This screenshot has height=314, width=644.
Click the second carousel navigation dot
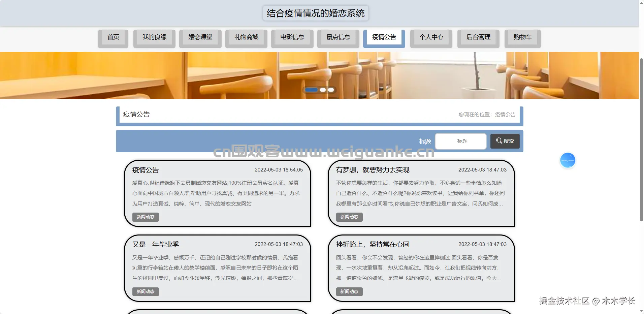point(323,90)
